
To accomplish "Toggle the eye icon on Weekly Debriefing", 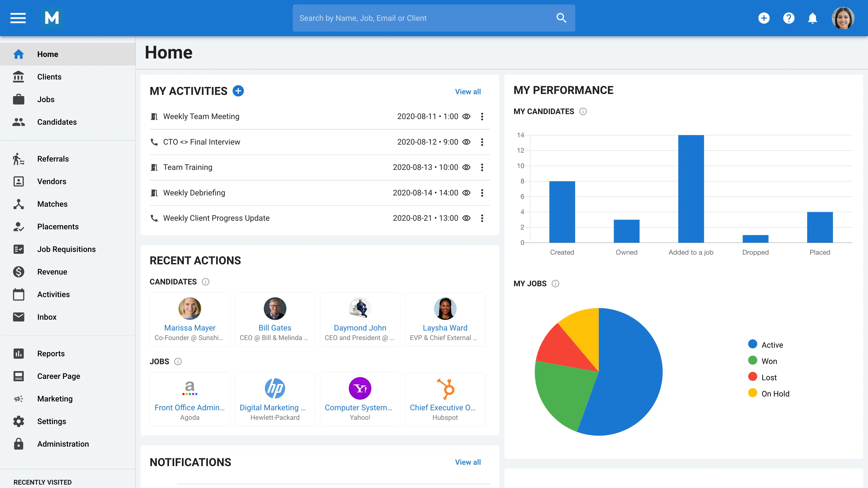I will [x=466, y=193].
